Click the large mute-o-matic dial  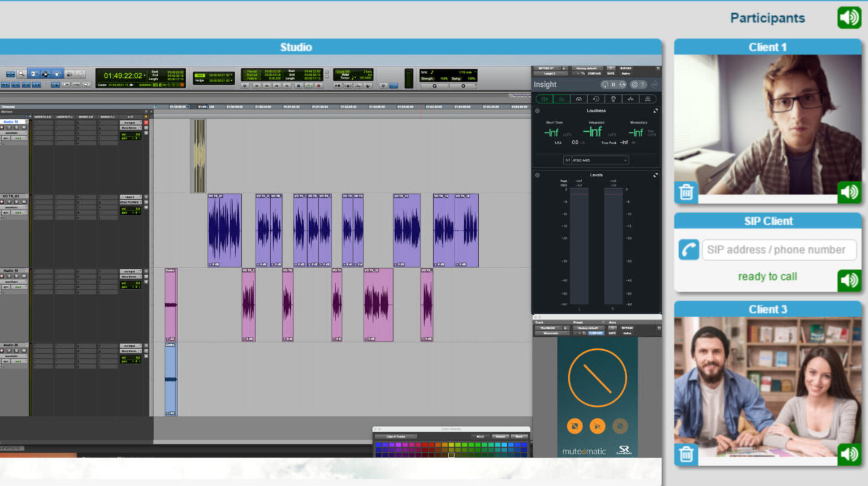[597, 378]
